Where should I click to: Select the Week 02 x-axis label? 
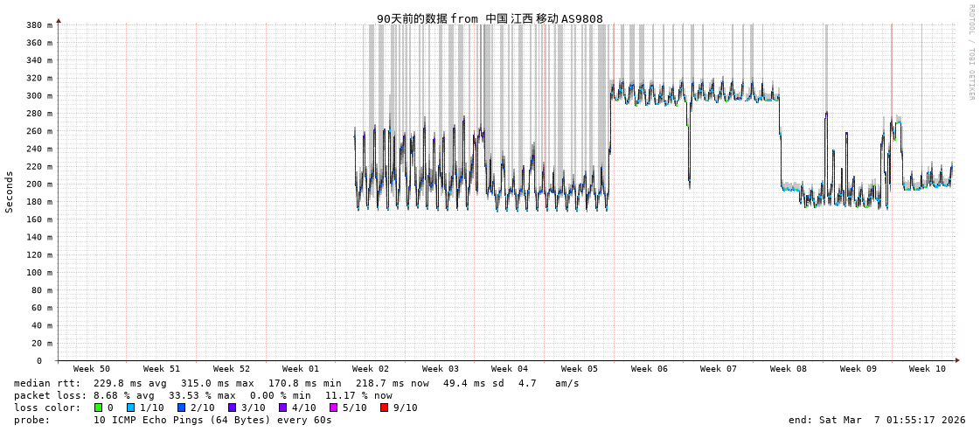pyautogui.click(x=371, y=369)
